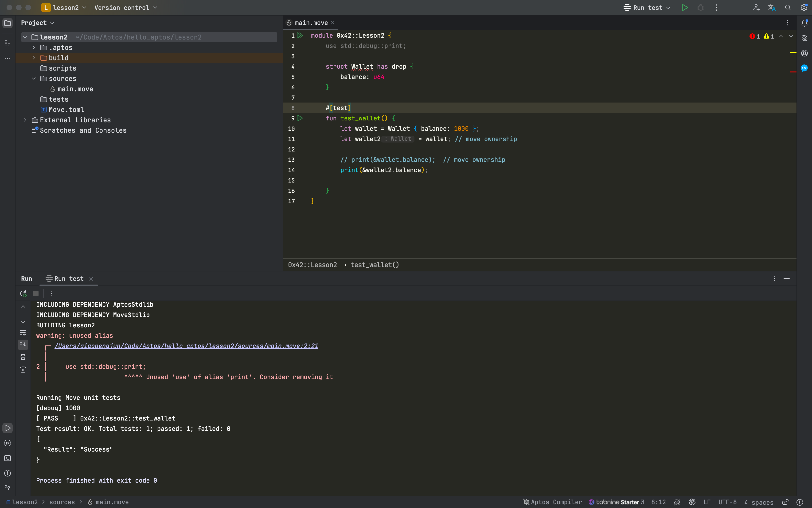Go to previous highlighted error arrow
Screen dimensions: 812x508
pos(781,36)
